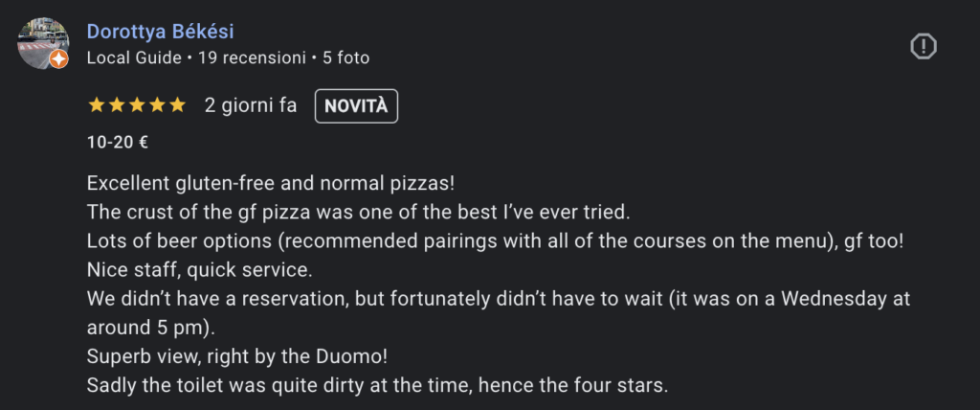The image size is (980, 410).
Task: Click the fifth yellow rating star
Action: [177, 105]
